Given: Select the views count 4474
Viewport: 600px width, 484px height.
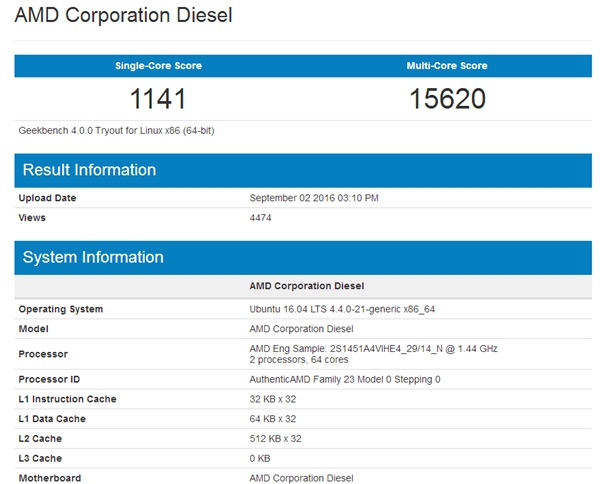Looking at the screenshot, I should pos(260,218).
